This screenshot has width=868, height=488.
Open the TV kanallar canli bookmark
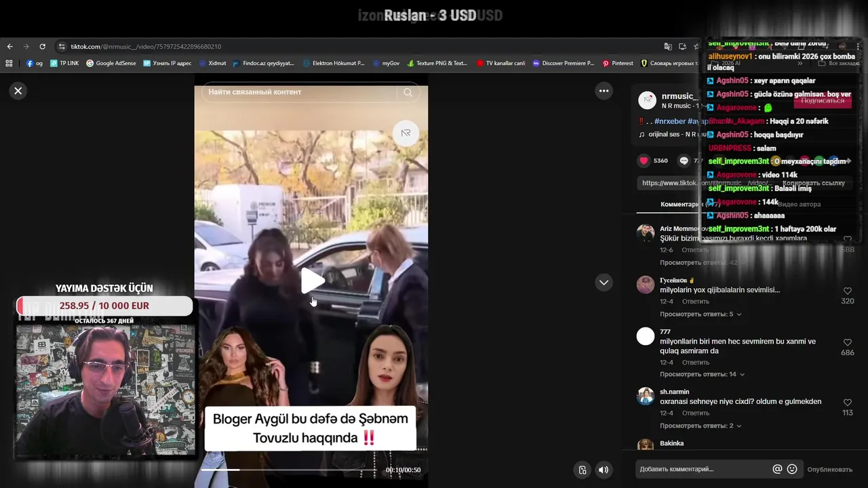pos(500,63)
